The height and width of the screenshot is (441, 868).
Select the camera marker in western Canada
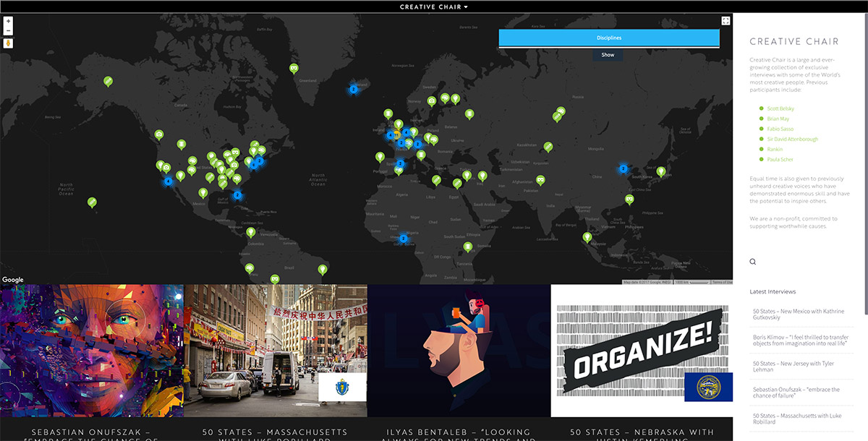[159, 134]
